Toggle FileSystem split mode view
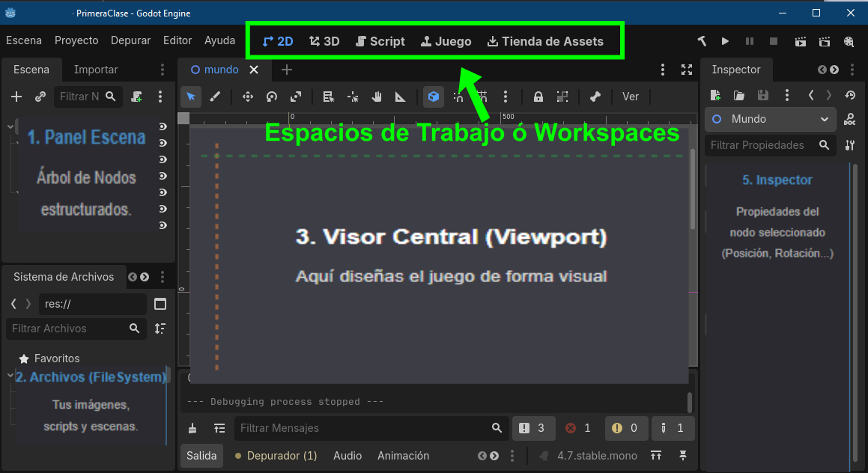 160,304
